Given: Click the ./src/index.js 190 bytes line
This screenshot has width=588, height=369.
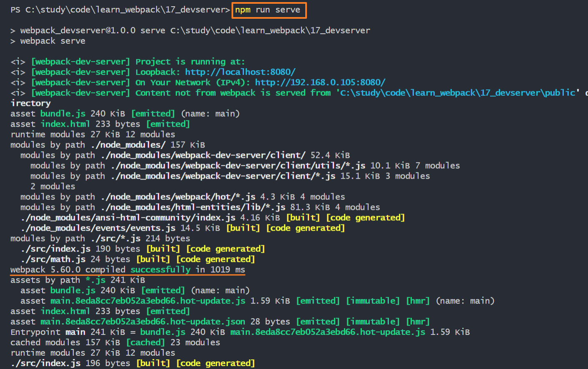Looking at the screenshot, I should [143, 249].
